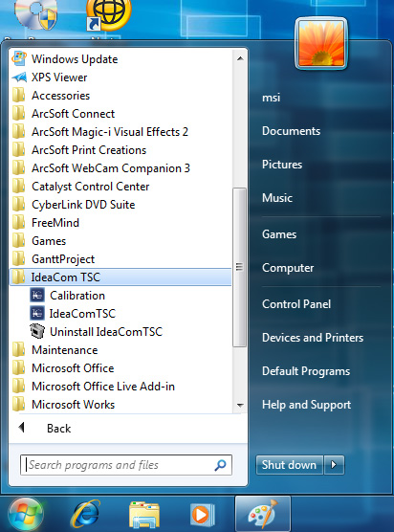Open the CyberLink DVD Suite label

point(83,205)
